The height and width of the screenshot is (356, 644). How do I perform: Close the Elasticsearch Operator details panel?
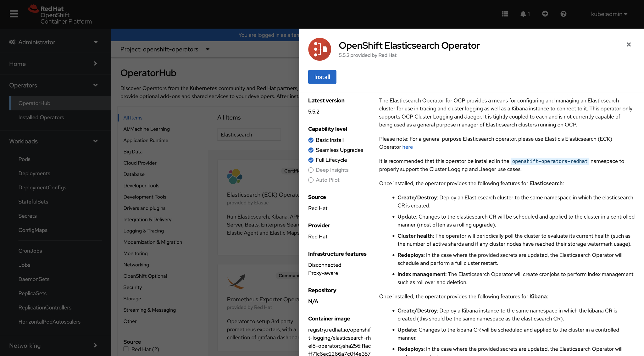tap(628, 44)
